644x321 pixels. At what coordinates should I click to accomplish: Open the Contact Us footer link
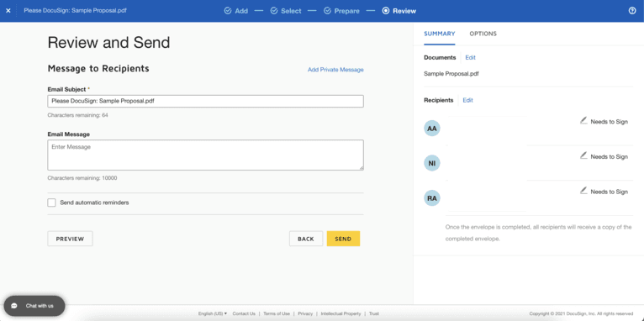click(244, 313)
